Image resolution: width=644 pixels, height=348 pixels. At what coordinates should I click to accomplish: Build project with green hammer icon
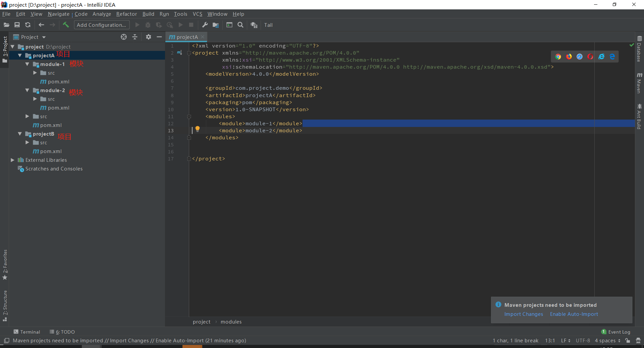tap(66, 25)
